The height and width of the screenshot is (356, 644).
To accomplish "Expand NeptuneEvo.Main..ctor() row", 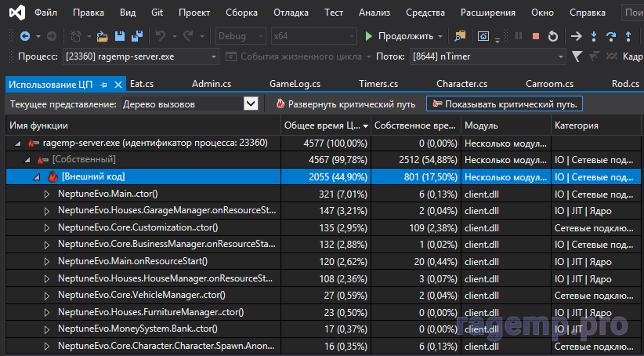I will click(x=46, y=194).
